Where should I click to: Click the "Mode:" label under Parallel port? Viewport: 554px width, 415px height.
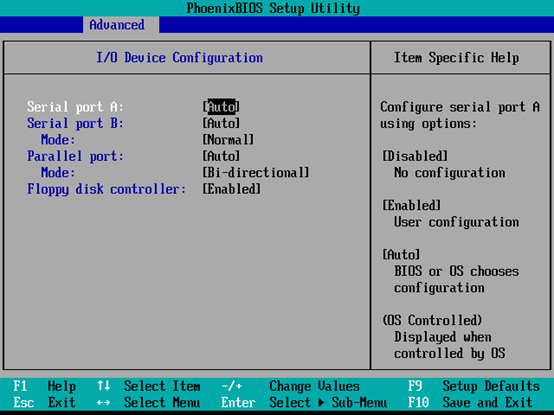58,172
